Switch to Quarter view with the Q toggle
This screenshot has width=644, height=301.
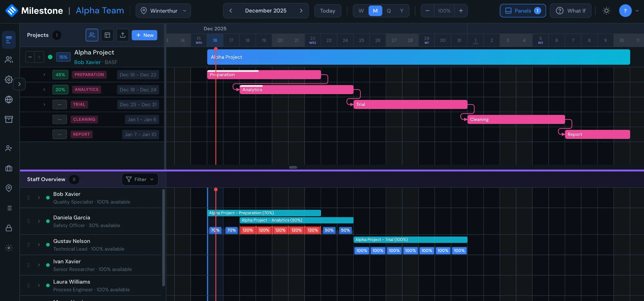point(389,11)
